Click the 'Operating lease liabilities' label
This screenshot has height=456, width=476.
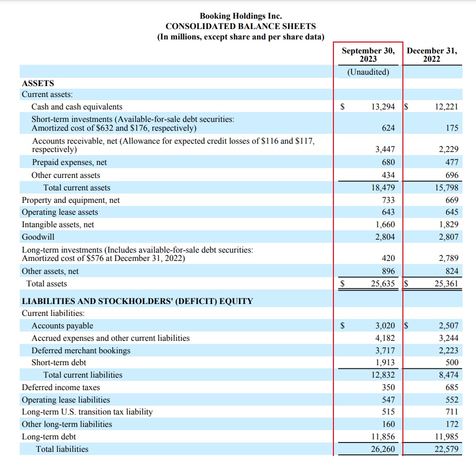[x=66, y=400]
